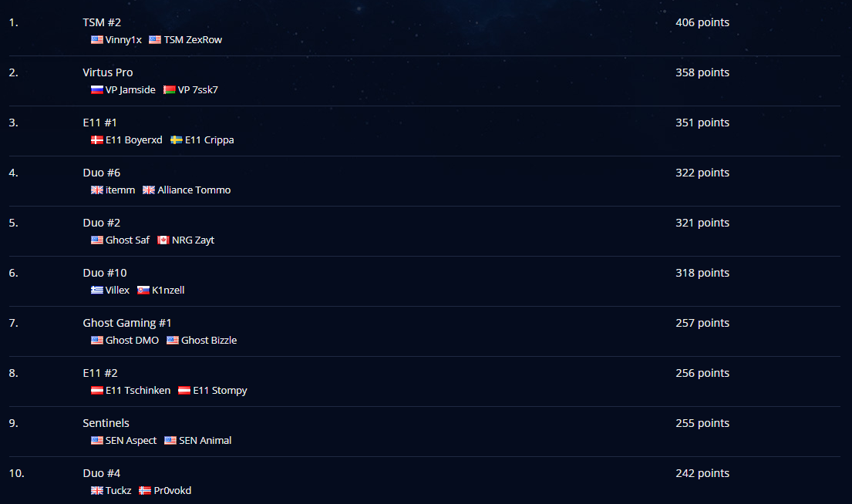Image resolution: width=852 pixels, height=504 pixels.
Task: Click the K1nzell player name
Action: (168, 290)
